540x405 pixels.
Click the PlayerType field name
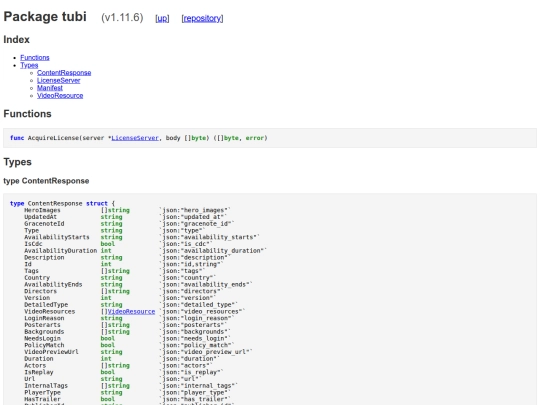(42, 392)
